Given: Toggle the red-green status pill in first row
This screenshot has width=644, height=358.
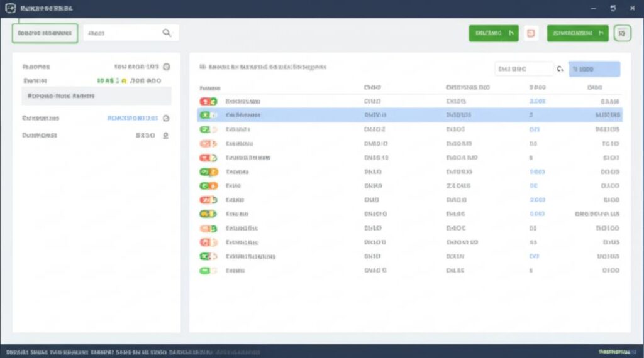Looking at the screenshot, I should coord(208,101).
